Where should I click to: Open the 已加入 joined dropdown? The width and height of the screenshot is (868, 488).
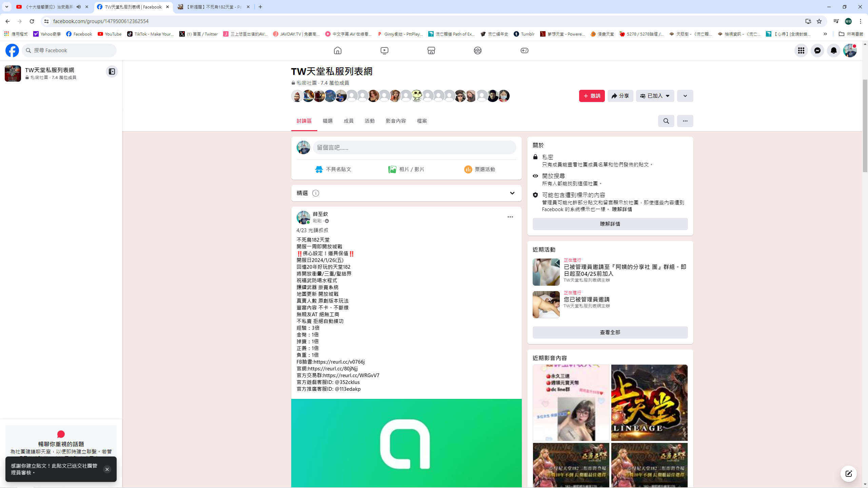click(x=655, y=96)
